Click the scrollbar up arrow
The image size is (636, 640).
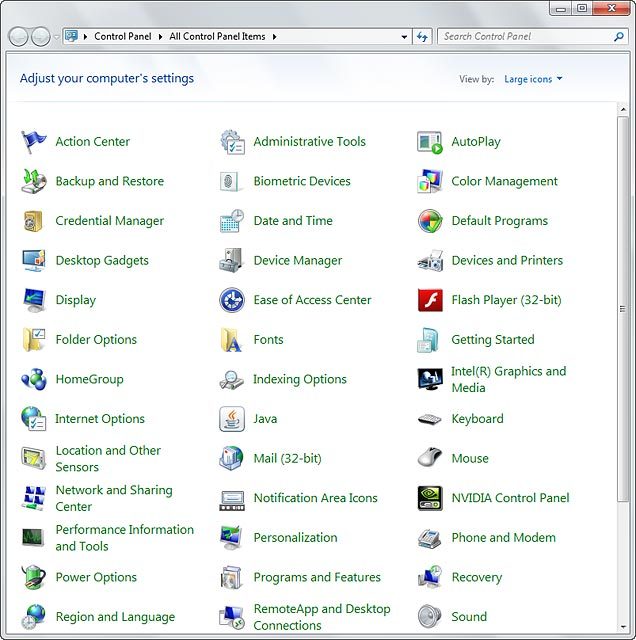623,109
